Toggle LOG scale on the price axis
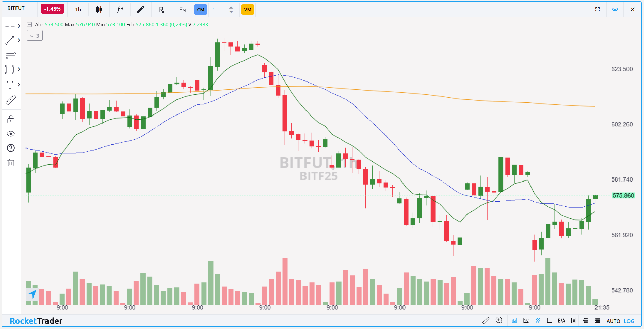Image resolution: width=644 pixels, height=329 pixels. click(629, 321)
